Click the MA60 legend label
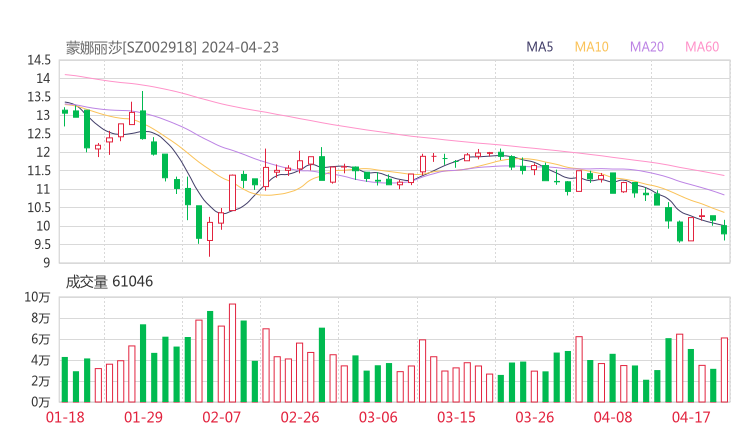 point(702,47)
